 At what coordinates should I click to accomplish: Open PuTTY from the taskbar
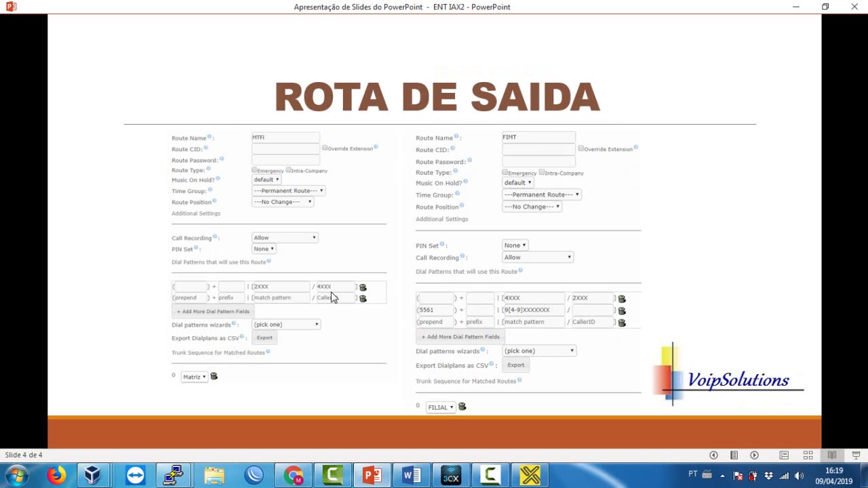pyautogui.click(x=174, y=476)
